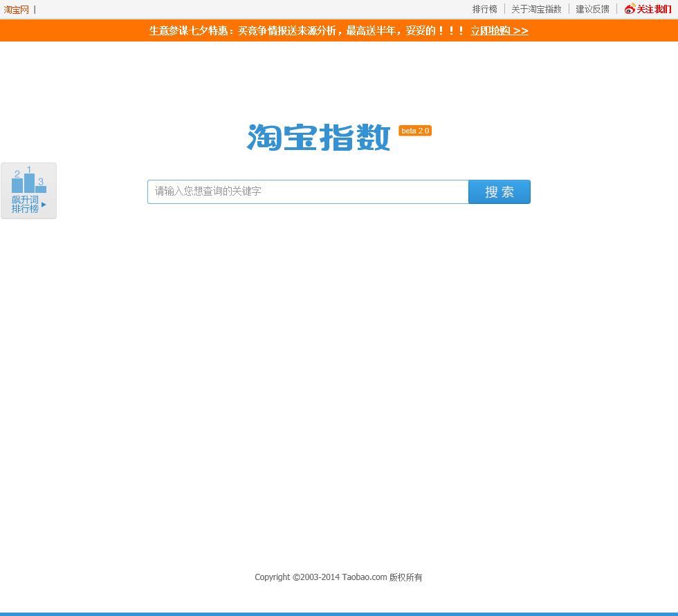
Task: Click the Copyright Taobao.com footer text
Action: (x=338, y=577)
